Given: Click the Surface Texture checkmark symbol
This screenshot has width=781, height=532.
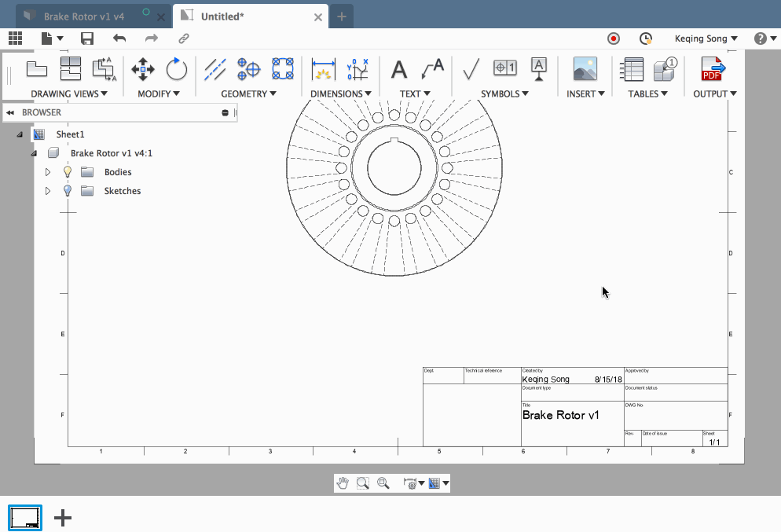Looking at the screenshot, I should pyautogui.click(x=471, y=69).
